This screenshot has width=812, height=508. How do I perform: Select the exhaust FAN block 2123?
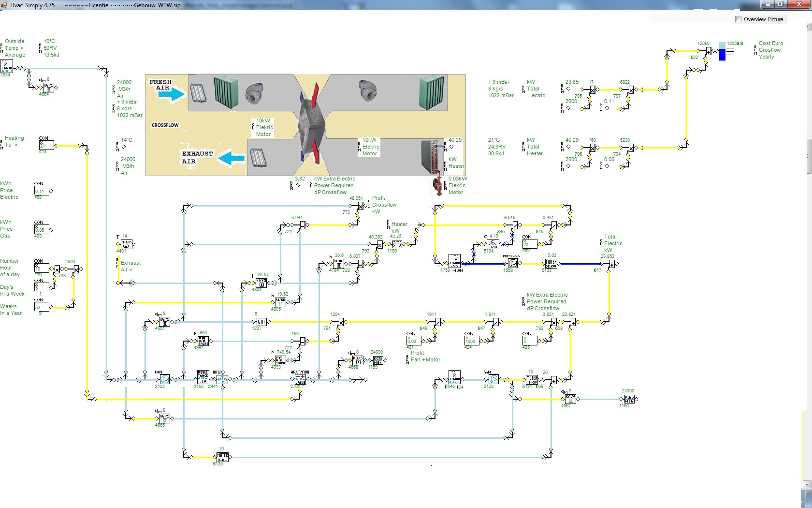click(493, 379)
